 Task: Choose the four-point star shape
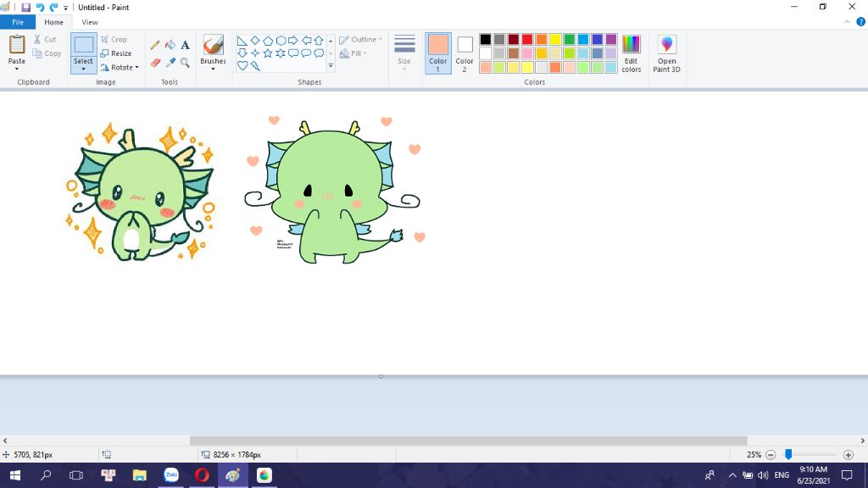pyautogui.click(x=254, y=53)
